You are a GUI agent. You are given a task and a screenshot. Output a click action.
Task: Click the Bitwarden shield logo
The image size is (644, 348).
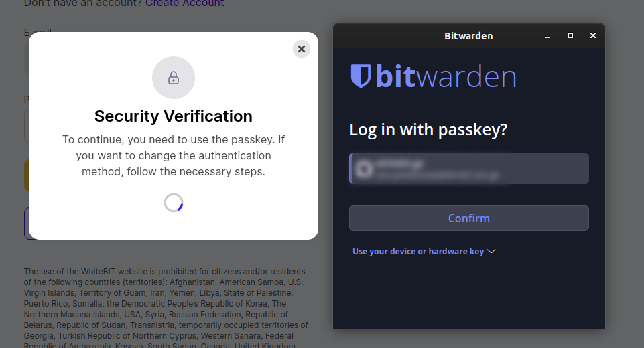click(x=361, y=76)
